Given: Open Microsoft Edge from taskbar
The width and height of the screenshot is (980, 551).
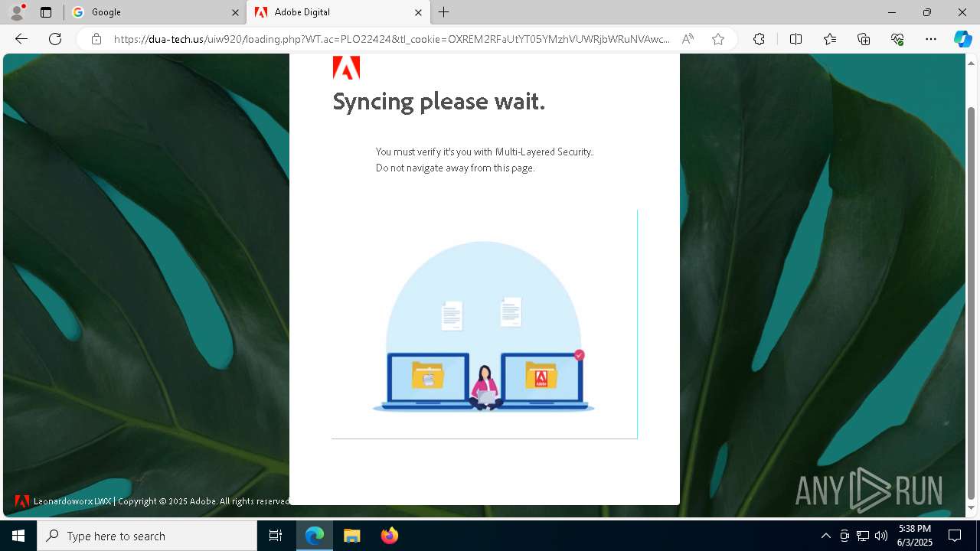Looking at the screenshot, I should [x=315, y=536].
